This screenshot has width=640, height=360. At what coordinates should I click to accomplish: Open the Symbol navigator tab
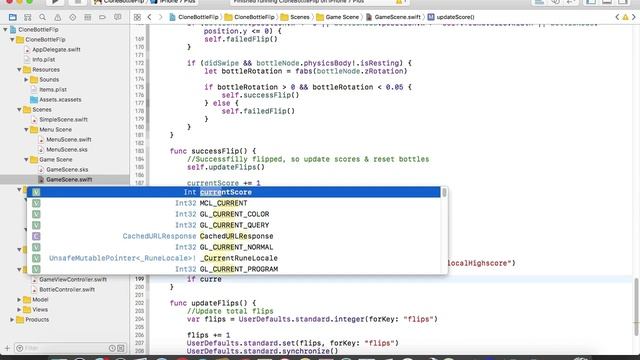pos(28,17)
